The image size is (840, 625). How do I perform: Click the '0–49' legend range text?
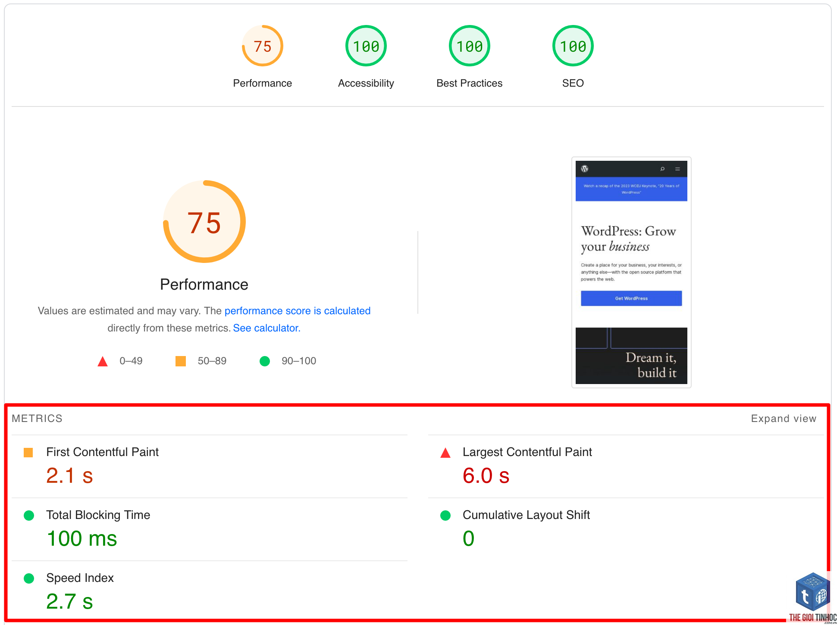131,361
